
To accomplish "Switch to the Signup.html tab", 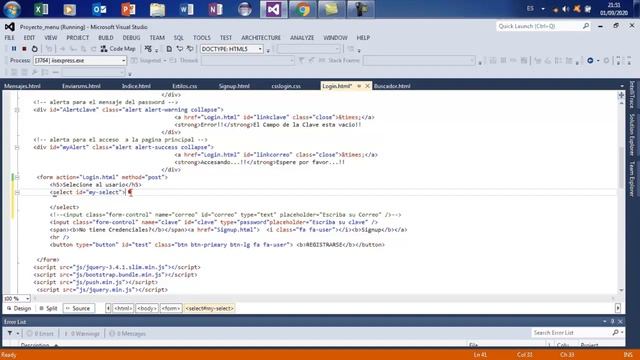I will tap(234, 86).
